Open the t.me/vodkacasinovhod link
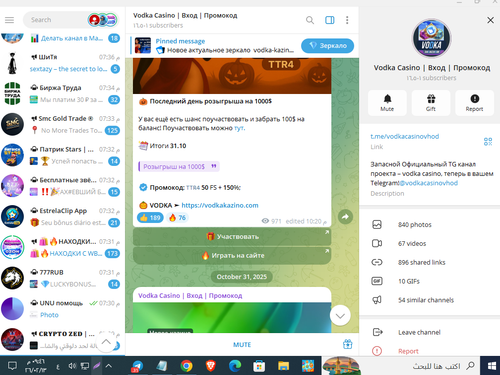The image size is (500, 375). pyautogui.click(x=405, y=136)
